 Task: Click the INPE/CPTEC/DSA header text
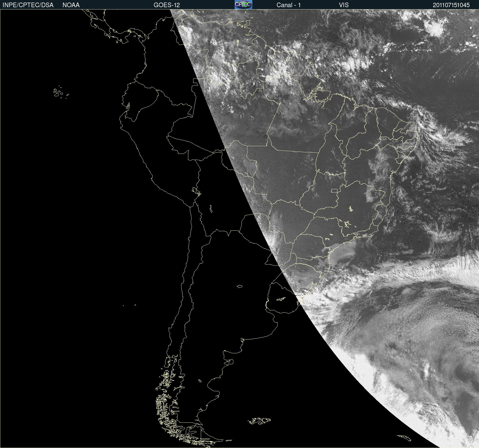[28, 5]
